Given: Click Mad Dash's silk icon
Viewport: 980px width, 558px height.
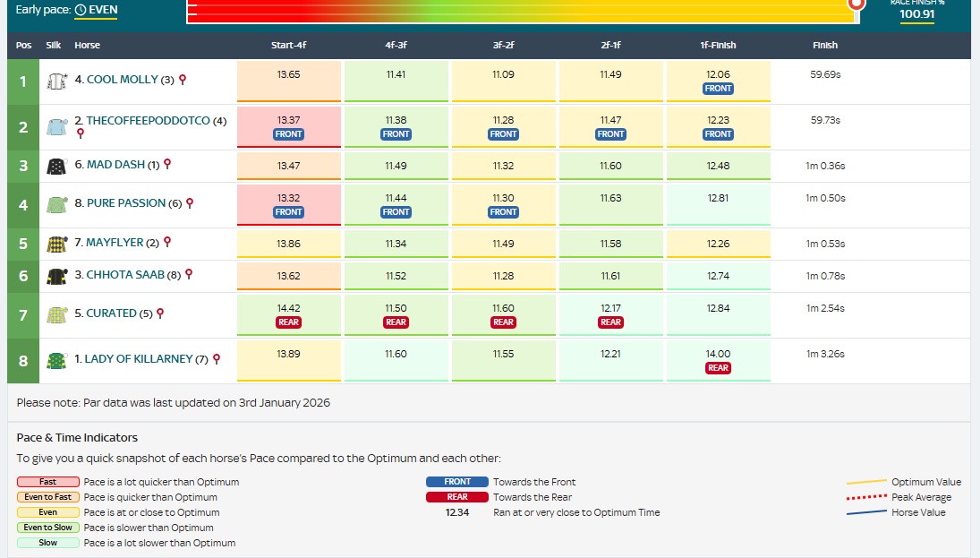Looking at the screenshot, I should click(57, 167).
